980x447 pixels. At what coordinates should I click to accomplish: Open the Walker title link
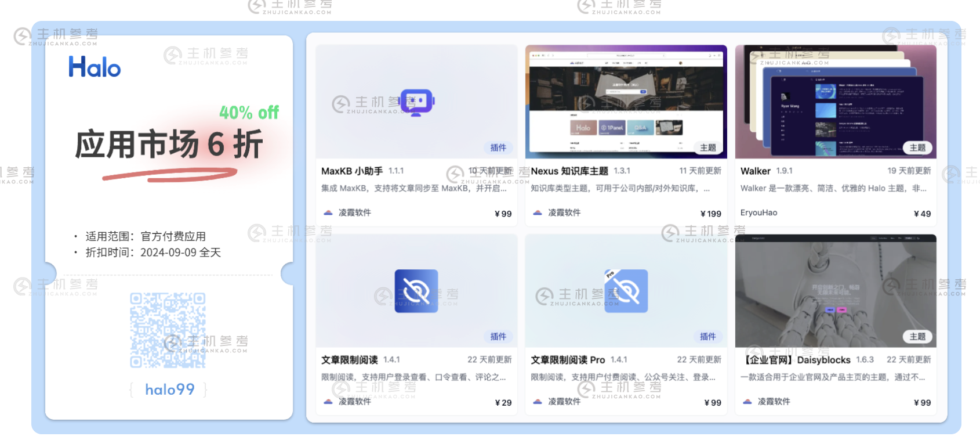tap(756, 171)
